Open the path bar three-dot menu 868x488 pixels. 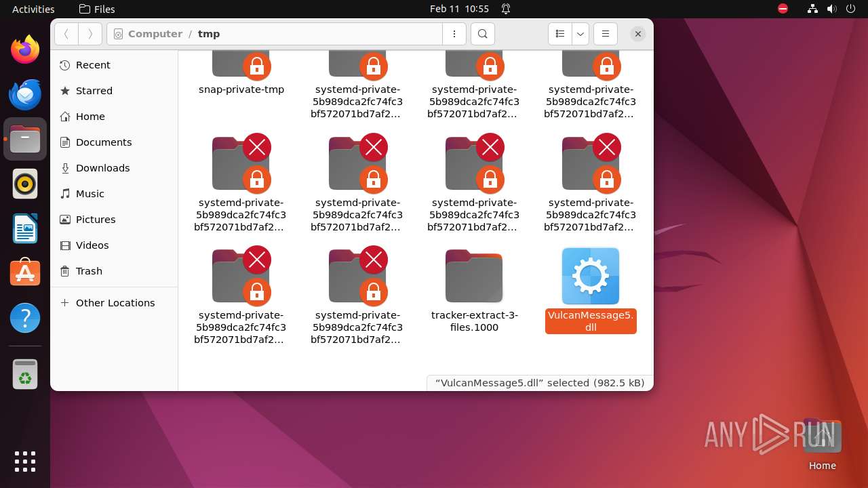tap(454, 34)
